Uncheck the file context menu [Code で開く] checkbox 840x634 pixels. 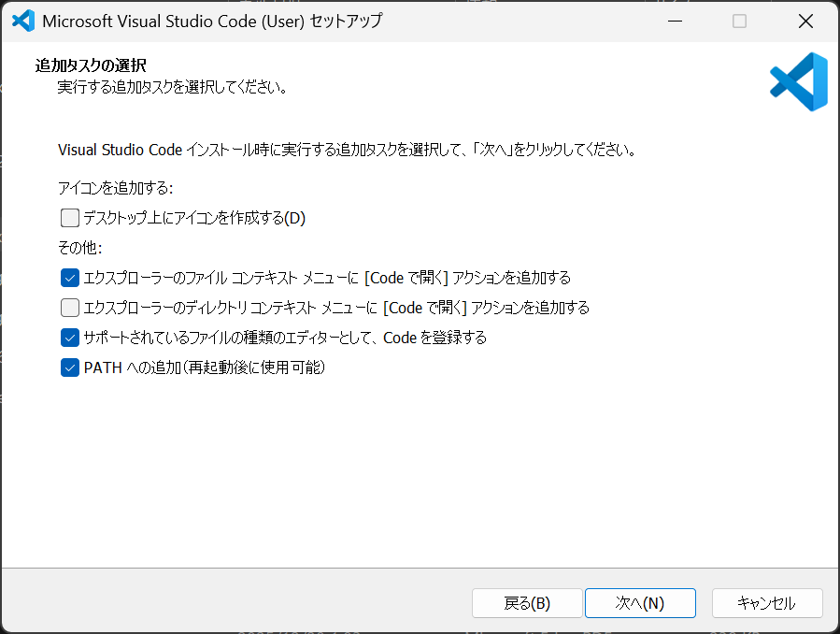click(x=70, y=278)
